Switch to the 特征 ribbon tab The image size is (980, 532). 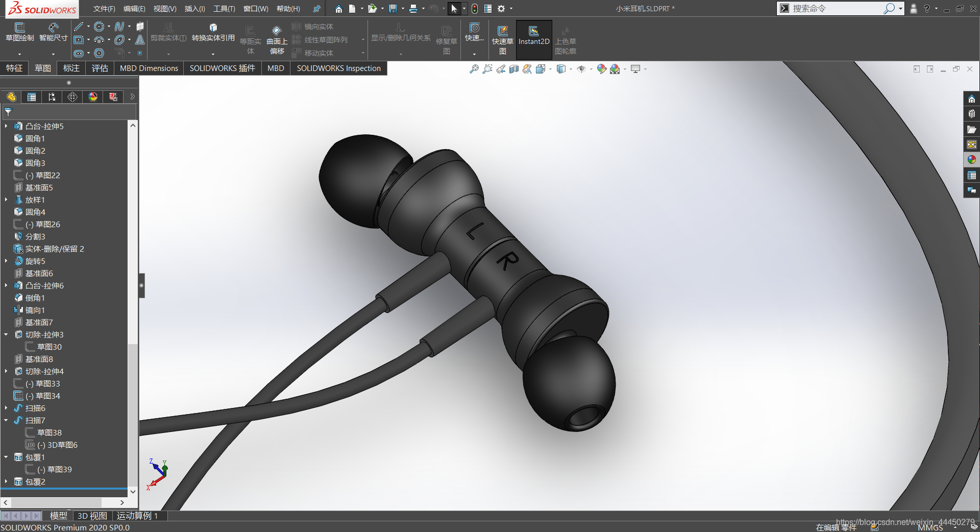14,68
